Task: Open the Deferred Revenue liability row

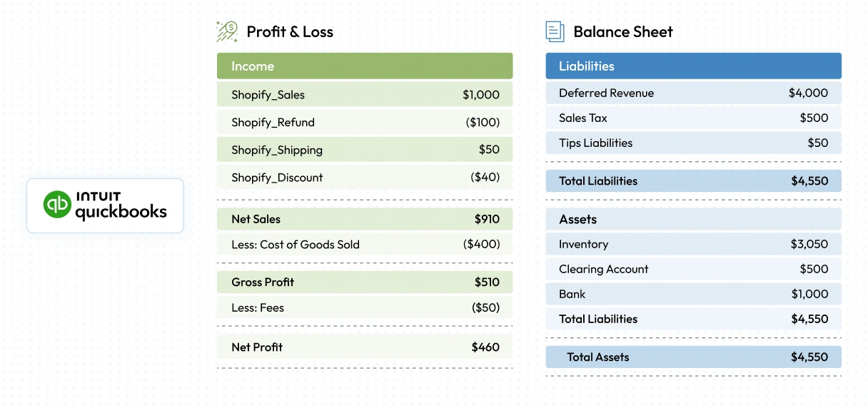Action: coord(692,93)
